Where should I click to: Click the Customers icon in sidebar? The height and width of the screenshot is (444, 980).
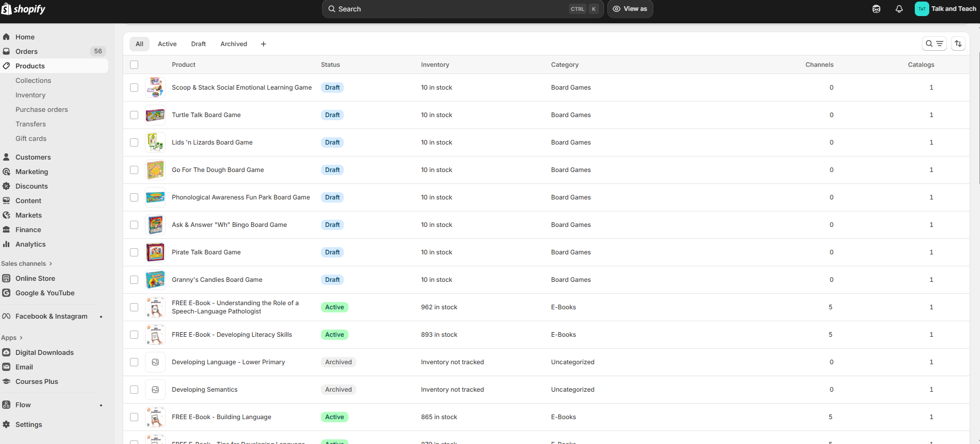6,157
